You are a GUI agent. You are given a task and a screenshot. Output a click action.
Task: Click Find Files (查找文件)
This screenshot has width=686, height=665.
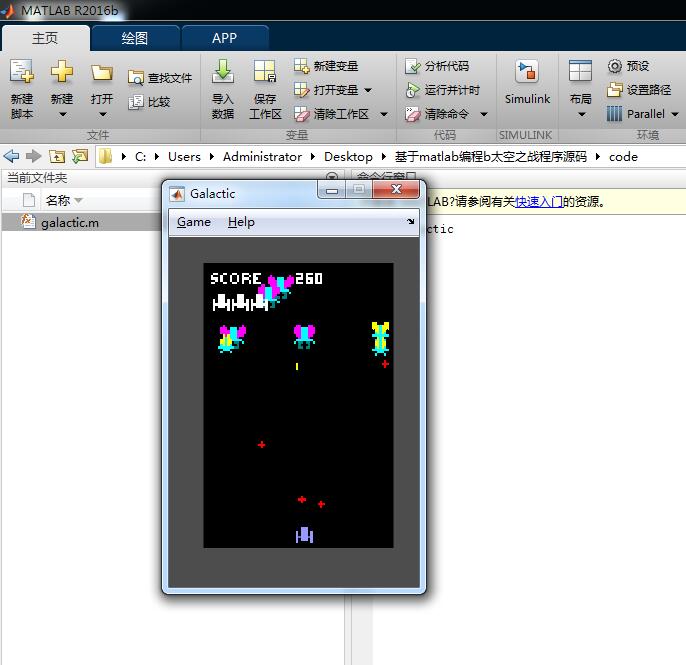tap(160, 78)
